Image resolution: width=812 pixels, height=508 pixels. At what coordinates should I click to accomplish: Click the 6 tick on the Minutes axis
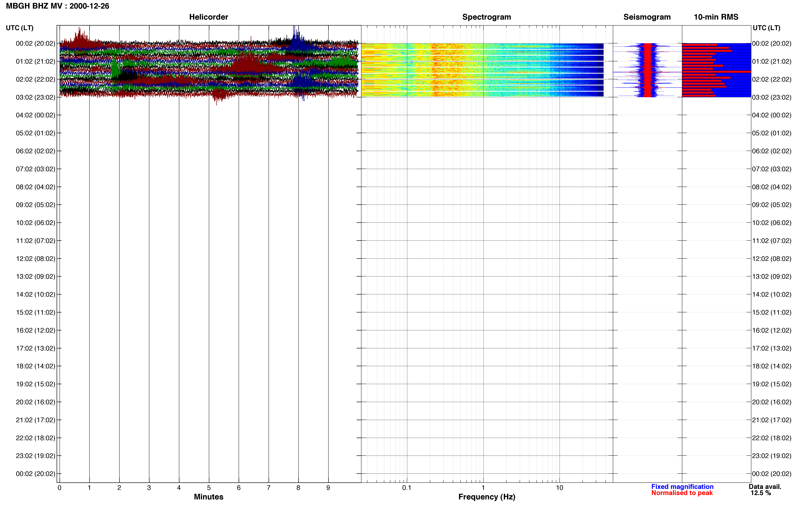click(x=239, y=487)
